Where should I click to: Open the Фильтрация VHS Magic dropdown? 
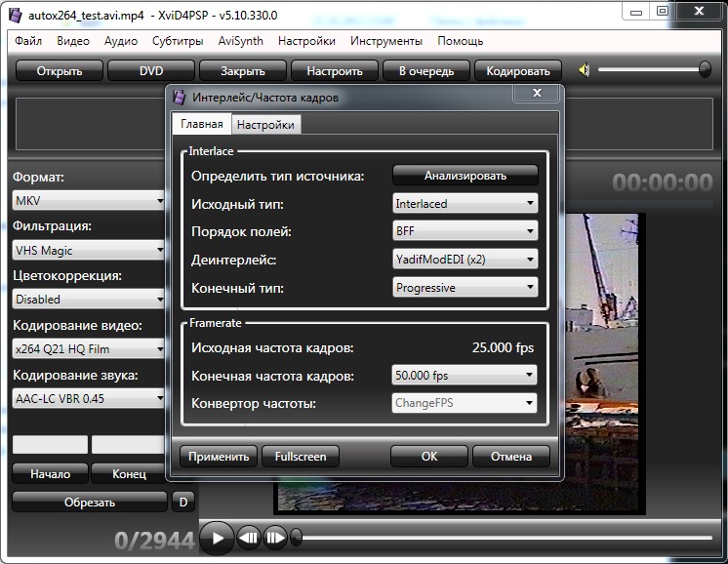(89, 251)
